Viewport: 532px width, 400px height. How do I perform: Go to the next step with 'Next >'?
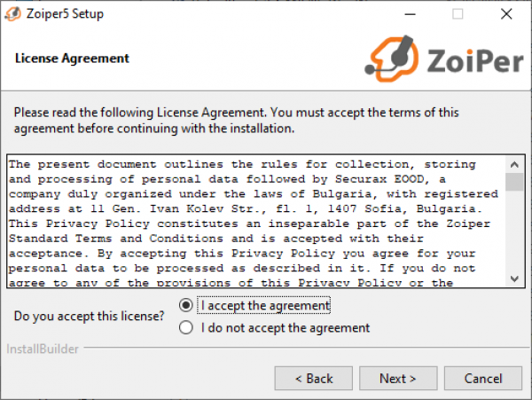click(398, 379)
